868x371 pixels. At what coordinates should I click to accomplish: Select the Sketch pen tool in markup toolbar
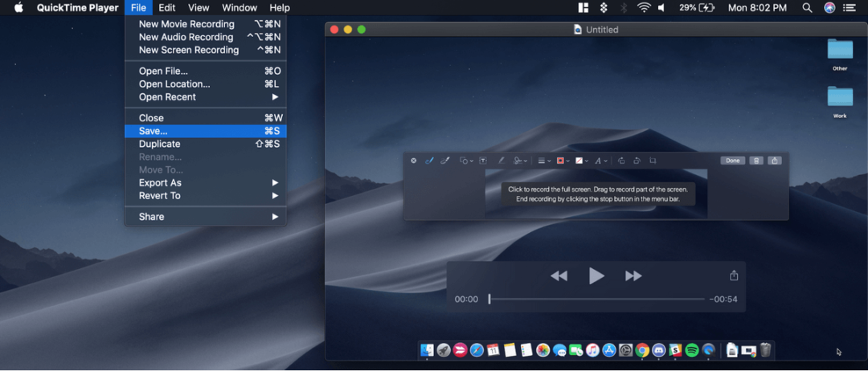[429, 161]
